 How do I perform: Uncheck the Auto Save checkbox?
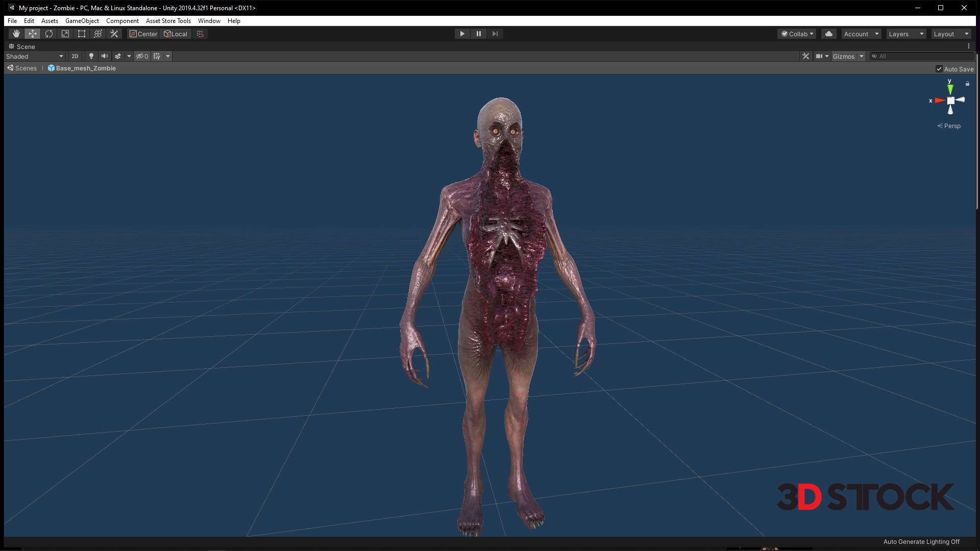939,69
